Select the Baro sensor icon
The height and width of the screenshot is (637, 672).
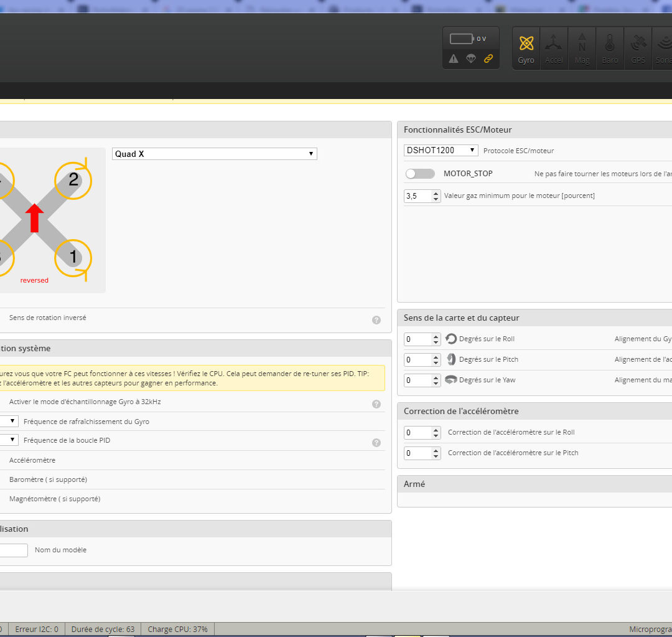(x=610, y=48)
